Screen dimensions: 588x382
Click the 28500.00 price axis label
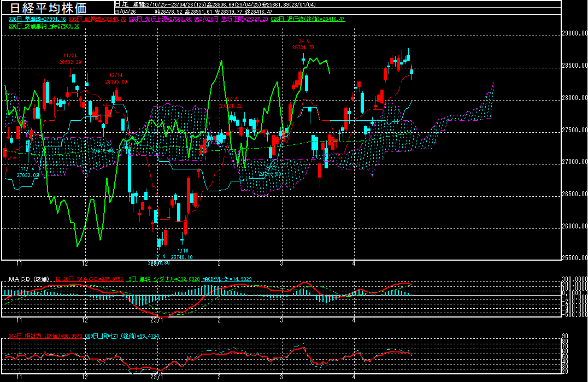pyautogui.click(x=575, y=66)
